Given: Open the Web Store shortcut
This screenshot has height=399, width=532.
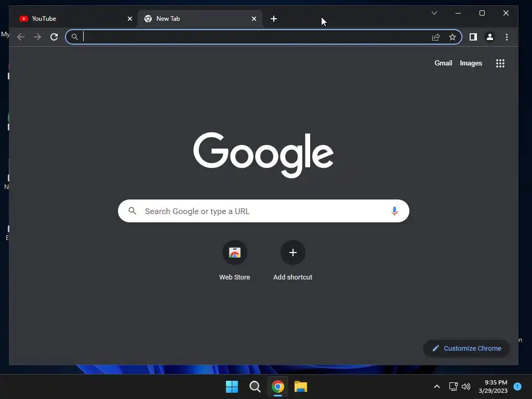Looking at the screenshot, I should 234,261.
